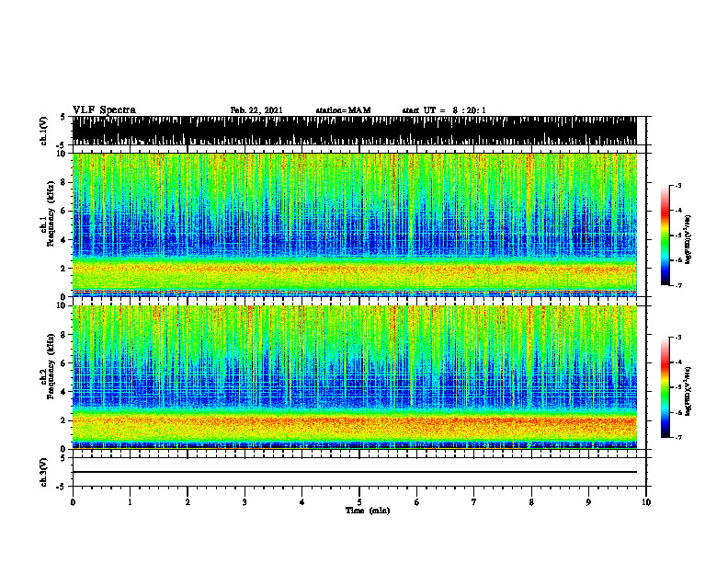Click the ch.1 colorbar log(PSD) unit label

[688, 239]
